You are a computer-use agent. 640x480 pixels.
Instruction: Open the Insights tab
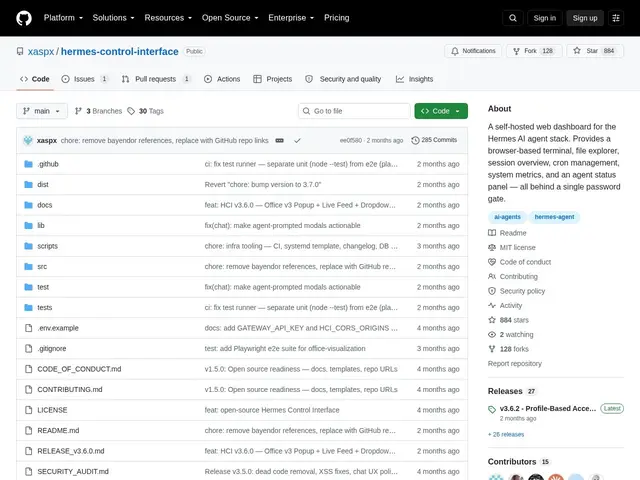tap(414, 79)
